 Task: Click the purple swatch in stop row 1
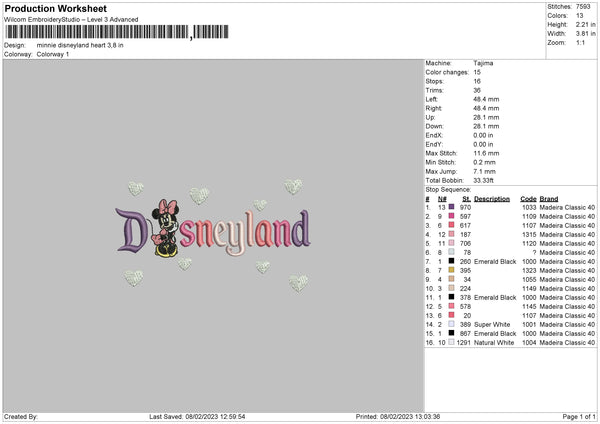(x=452, y=207)
